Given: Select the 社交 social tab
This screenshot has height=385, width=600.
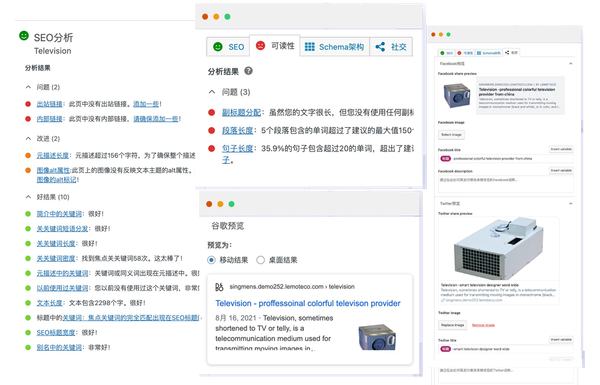Looking at the screenshot, I should pyautogui.click(x=391, y=47).
